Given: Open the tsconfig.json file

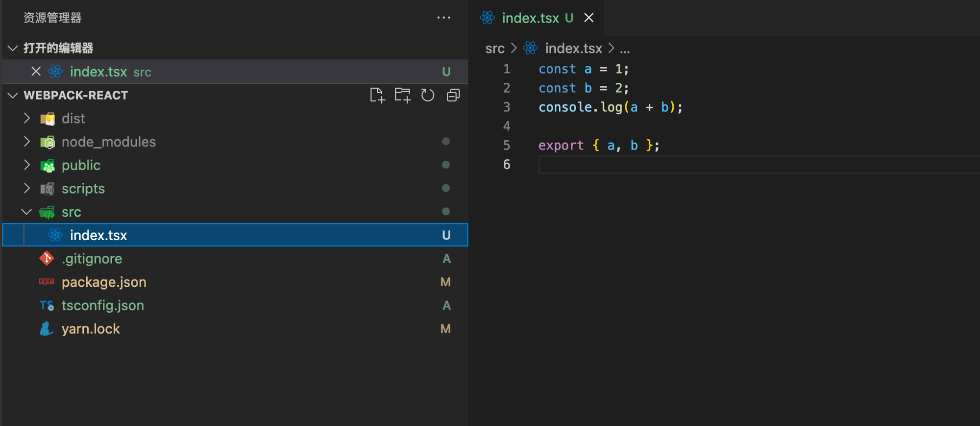Looking at the screenshot, I should coord(235,305).
